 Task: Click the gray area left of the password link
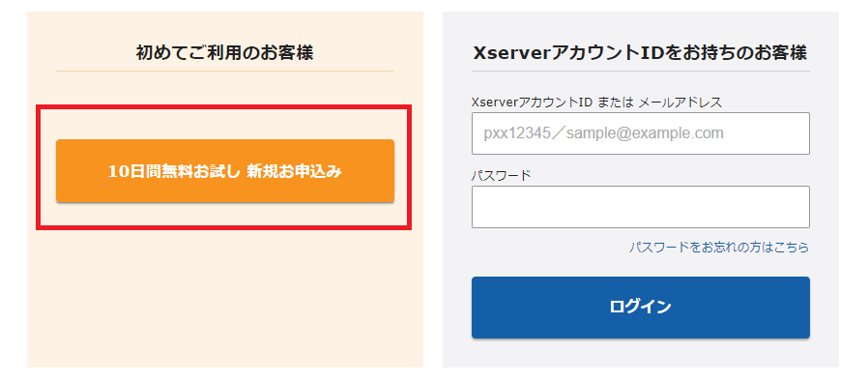tap(548, 248)
